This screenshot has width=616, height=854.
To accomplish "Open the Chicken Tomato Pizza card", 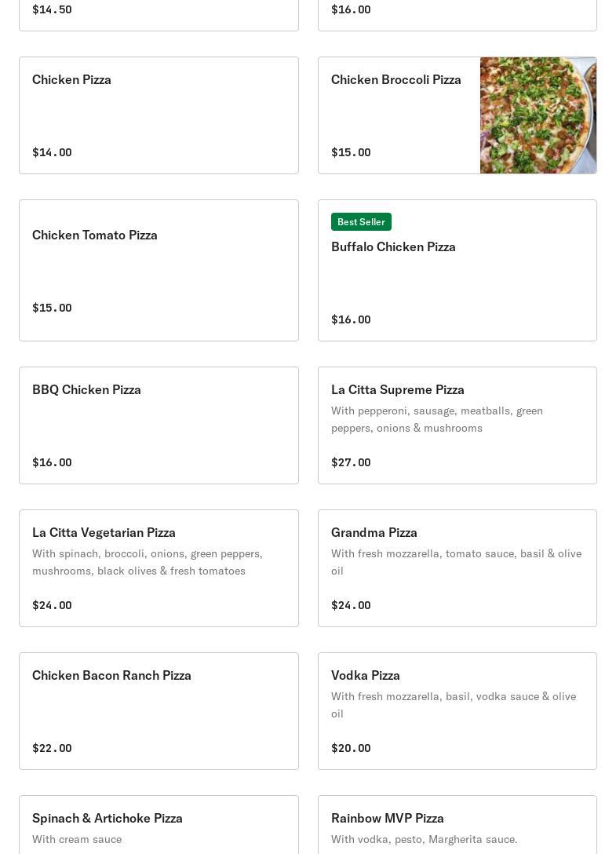I will pyautogui.click(x=159, y=270).
